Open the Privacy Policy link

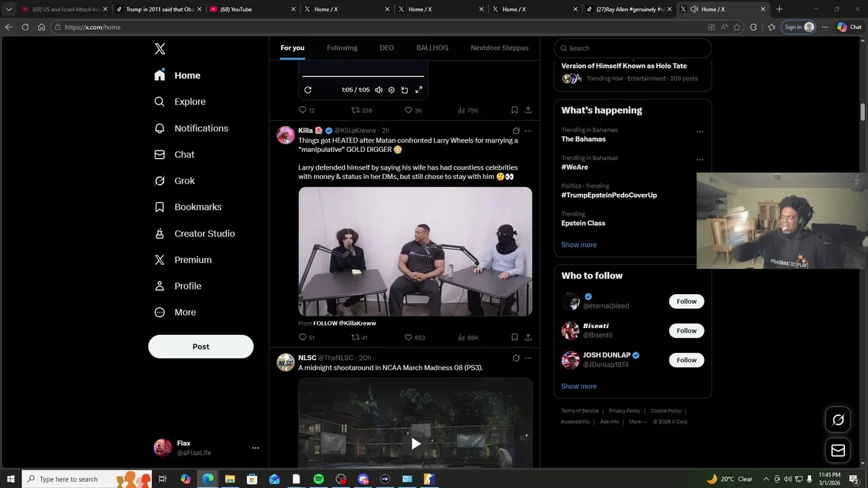click(625, 411)
